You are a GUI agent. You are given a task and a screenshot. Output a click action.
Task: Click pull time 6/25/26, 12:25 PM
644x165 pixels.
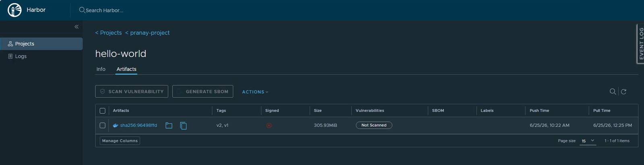click(613, 126)
